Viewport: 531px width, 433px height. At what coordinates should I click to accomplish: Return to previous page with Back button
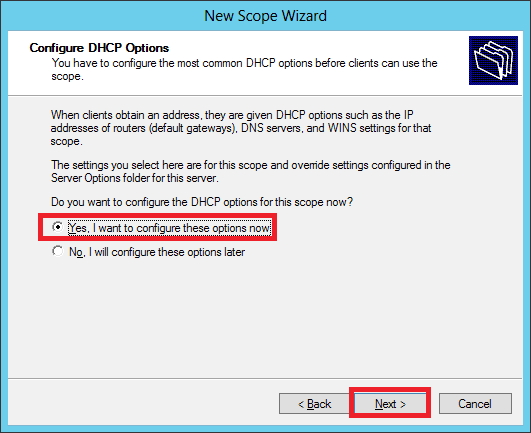click(314, 404)
